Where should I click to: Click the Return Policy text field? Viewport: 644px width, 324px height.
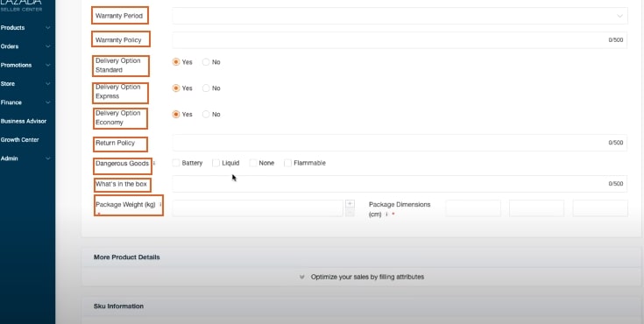point(400,143)
